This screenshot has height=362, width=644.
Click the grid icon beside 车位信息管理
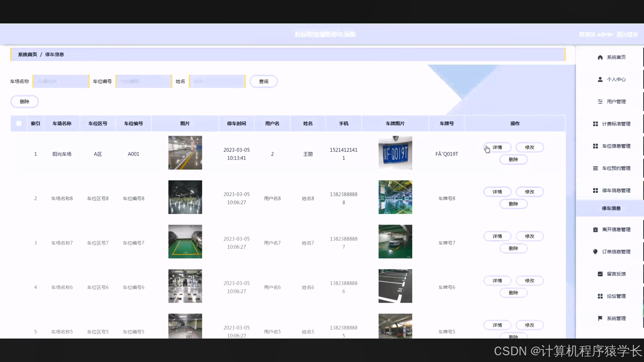(595, 146)
